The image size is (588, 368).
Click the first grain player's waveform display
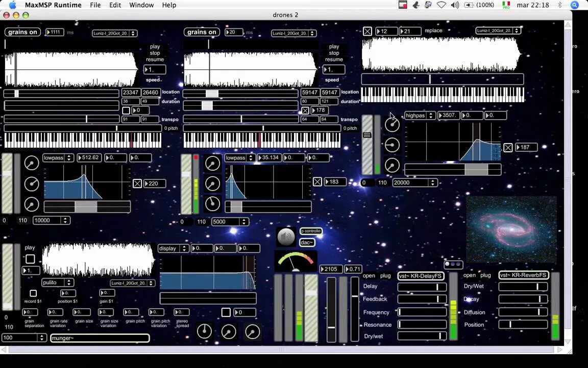pyautogui.click(x=71, y=70)
